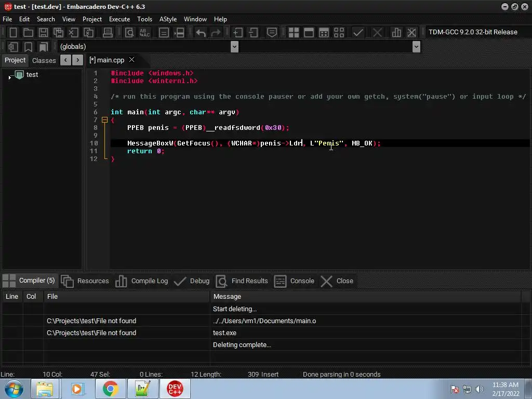The image size is (532, 399).
Task: Open the members dropdown next to globals
Action: coord(416,47)
